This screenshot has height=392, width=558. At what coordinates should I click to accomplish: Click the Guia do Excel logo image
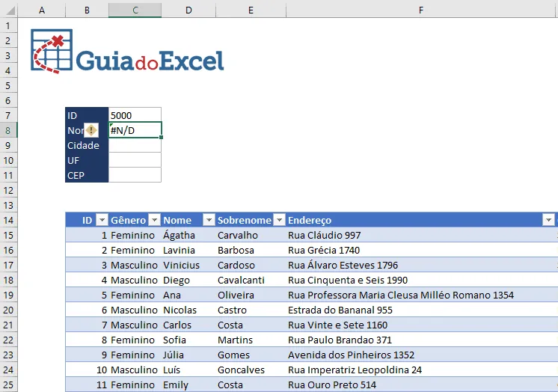(127, 52)
